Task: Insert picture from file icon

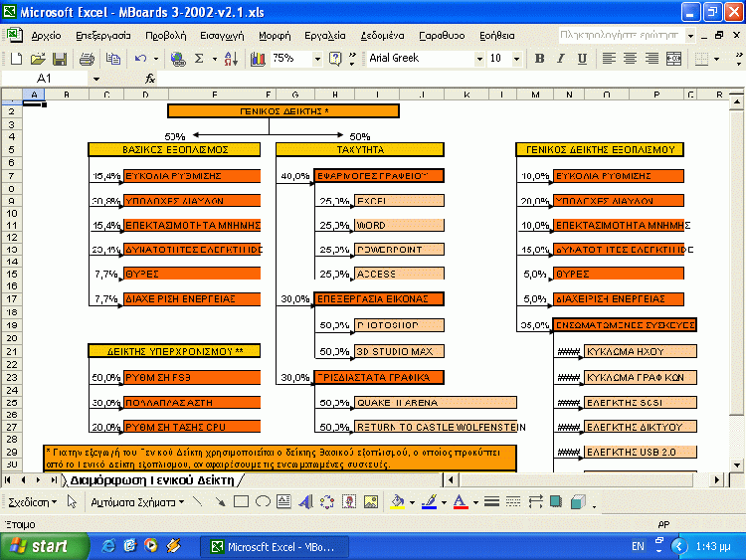Action: tap(371, 501)
